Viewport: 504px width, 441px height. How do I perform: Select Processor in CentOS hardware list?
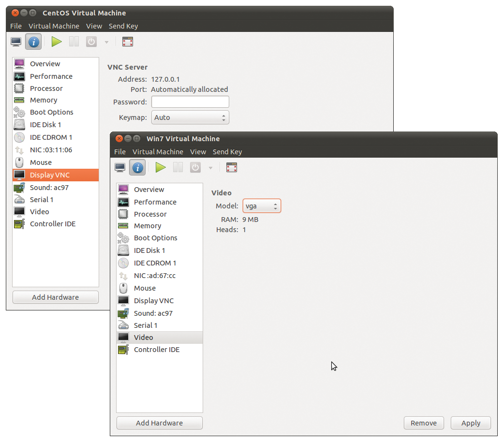(x=56, y=88)
